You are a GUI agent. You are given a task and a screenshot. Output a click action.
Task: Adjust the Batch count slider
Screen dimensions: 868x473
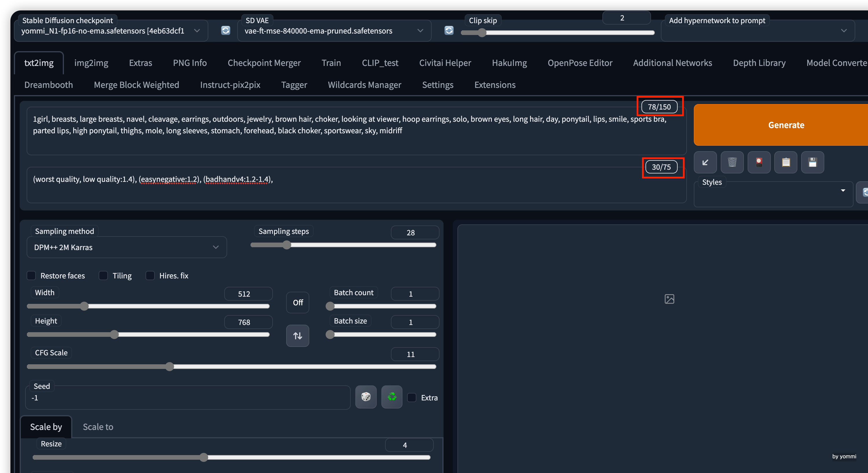381,306
